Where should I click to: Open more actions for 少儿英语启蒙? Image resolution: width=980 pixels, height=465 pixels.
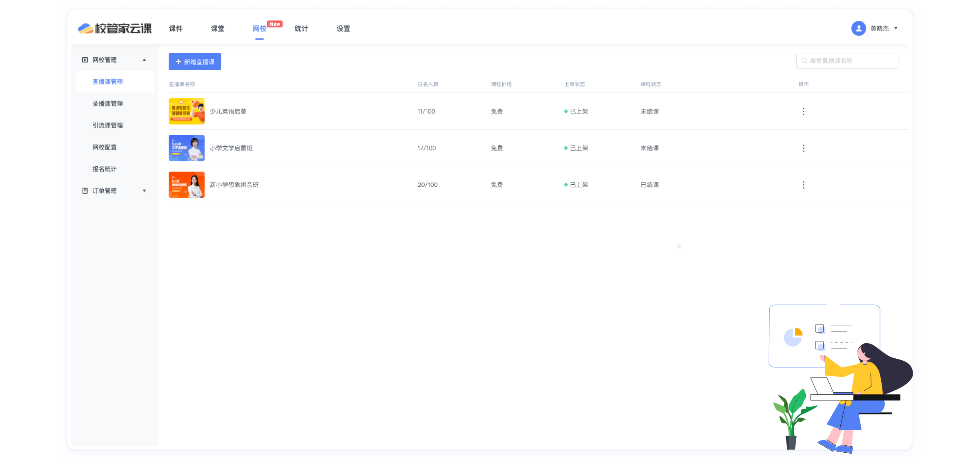coord(803,112)
